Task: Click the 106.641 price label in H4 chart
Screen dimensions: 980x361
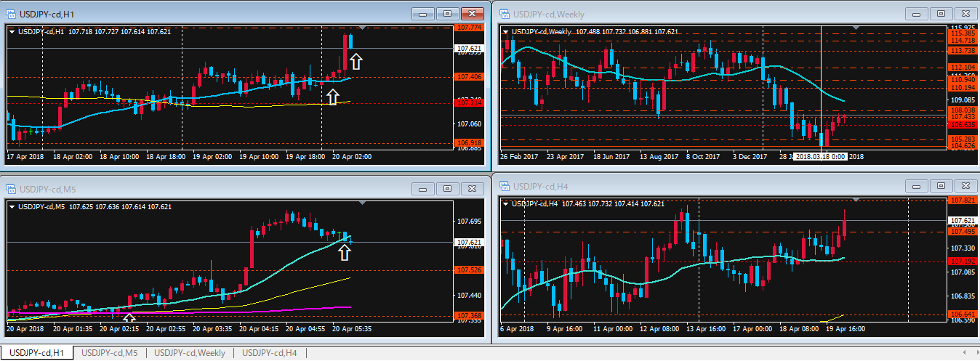Action: (x=963, y=314)
